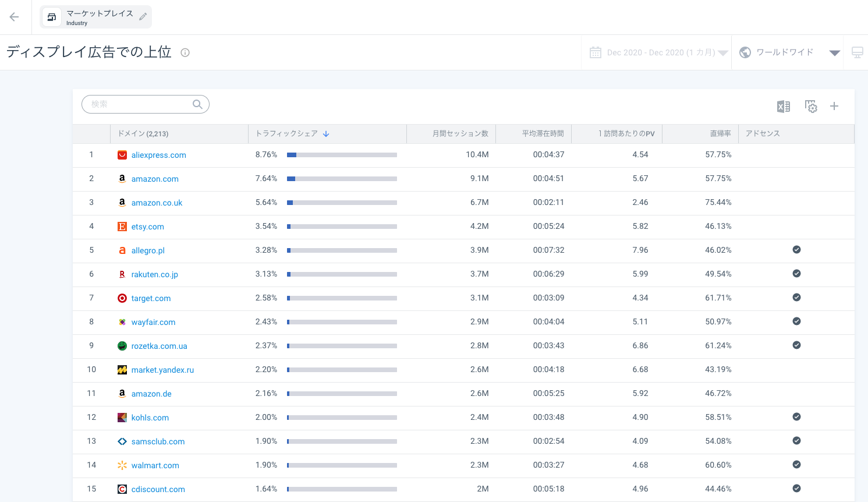Image resolution: width=868 pixels, height=502 pixels.
Task: Click the aliexpress.com traffic share bar
Action: 342,155
